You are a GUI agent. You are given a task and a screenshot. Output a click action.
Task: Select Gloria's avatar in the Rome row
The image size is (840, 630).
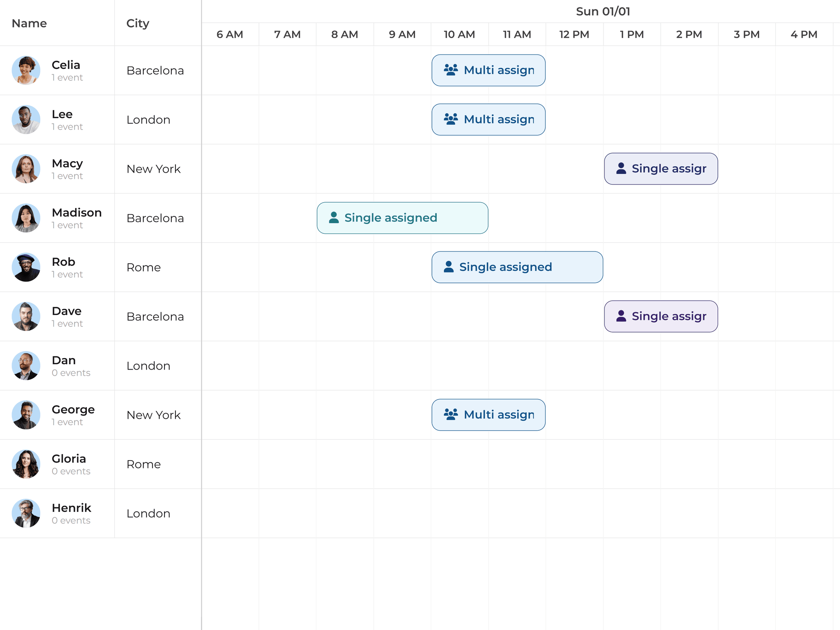point(26,464)
